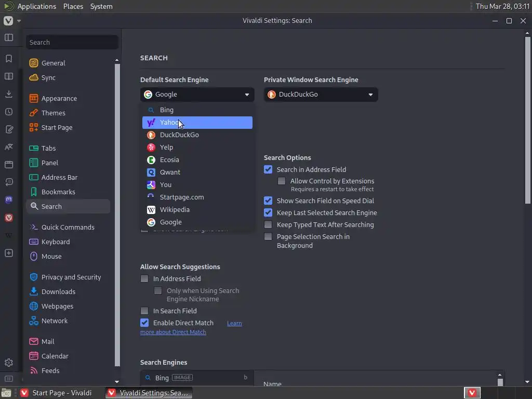532x399 pixels.
Task: Open Tabs settings category
Action: [x=68, y=148]
